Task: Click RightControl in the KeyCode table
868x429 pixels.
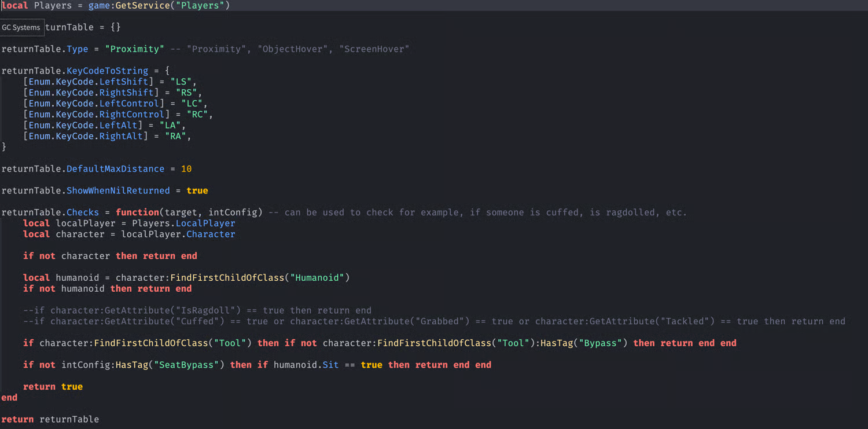Action: coord(132,115)
